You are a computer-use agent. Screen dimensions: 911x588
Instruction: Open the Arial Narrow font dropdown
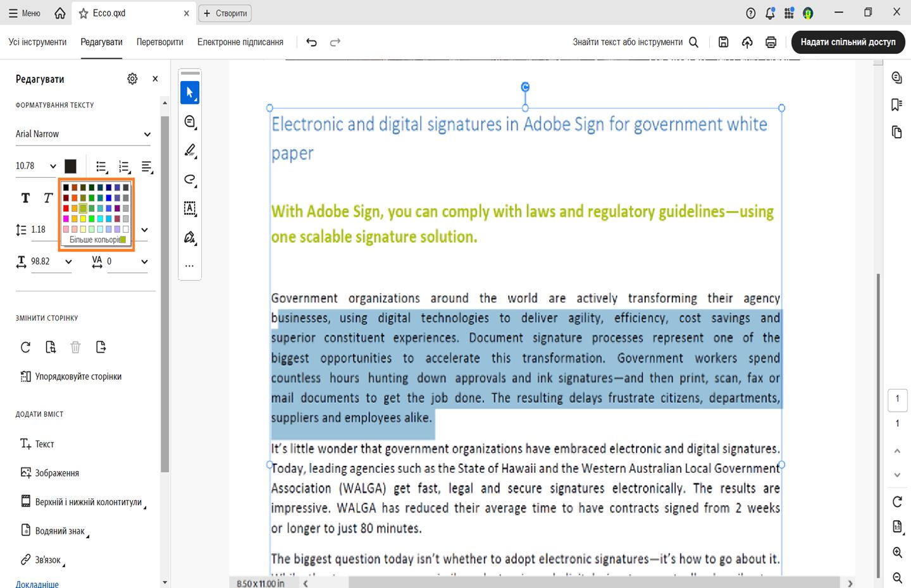click(84, 134)
